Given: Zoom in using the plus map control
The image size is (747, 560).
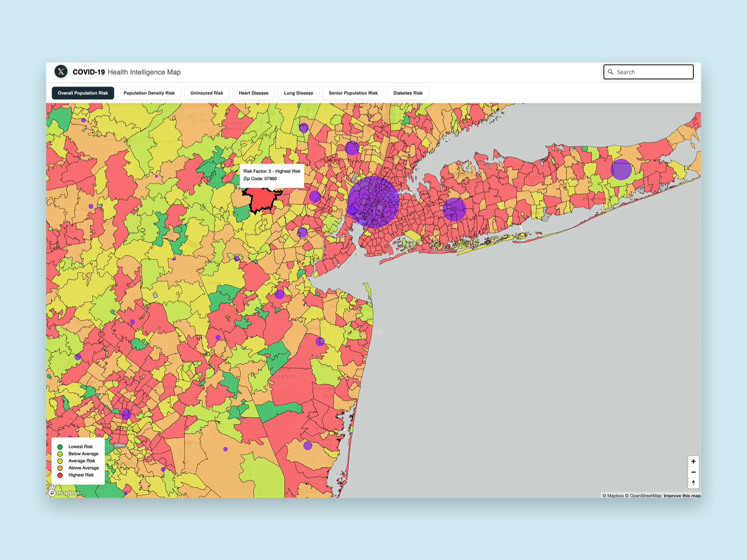Looking at the screenshot, I should coord(693,461).
